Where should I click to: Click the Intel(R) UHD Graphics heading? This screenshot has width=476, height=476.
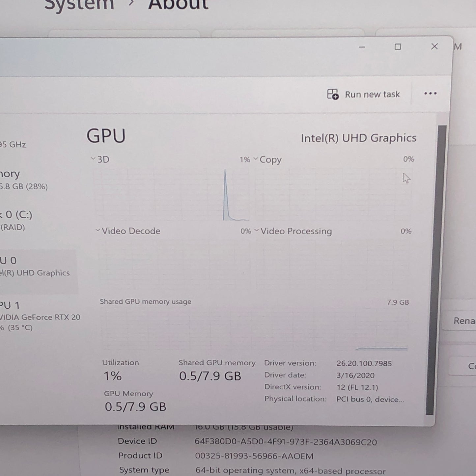[x=358, y=138]
